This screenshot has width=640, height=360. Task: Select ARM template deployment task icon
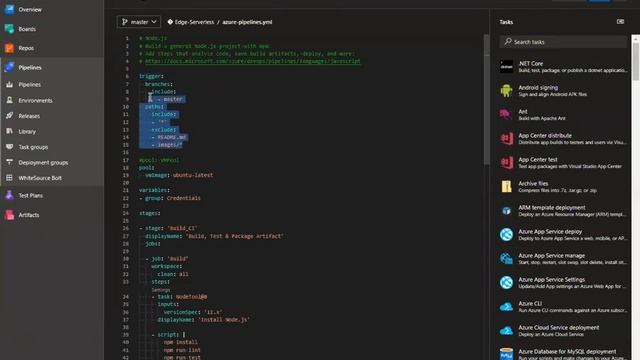pyautogui.click(x=507, y=211)
